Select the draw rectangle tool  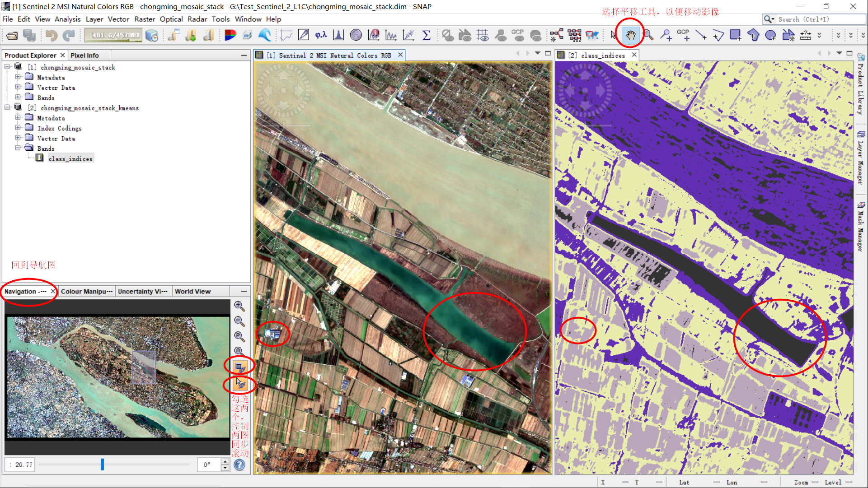point(735,35)
